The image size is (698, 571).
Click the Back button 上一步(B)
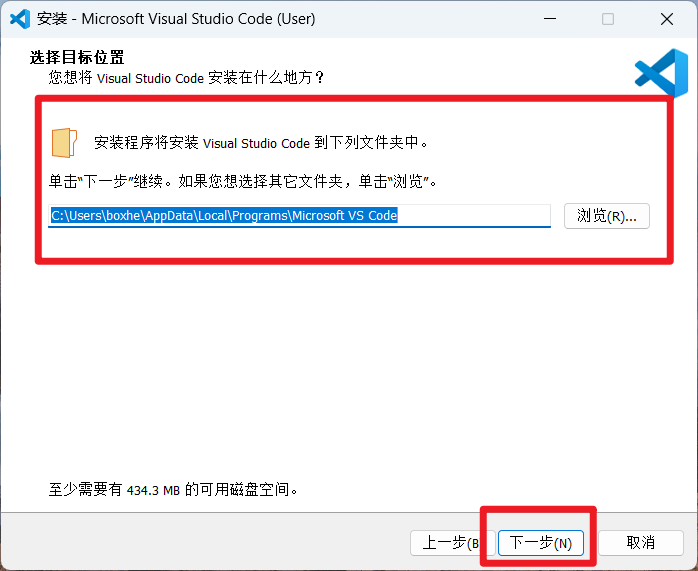pos(452,543)
